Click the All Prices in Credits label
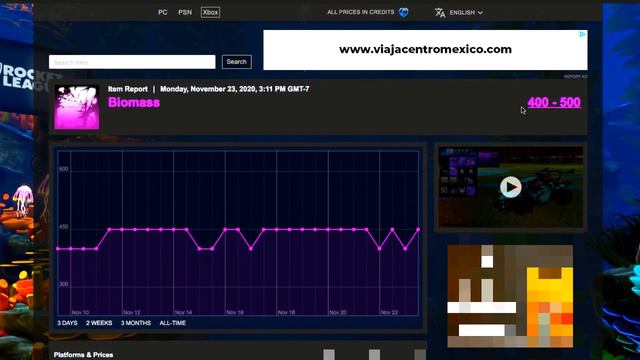This screenshot has width=640, height=360. (x=361, y=12)
